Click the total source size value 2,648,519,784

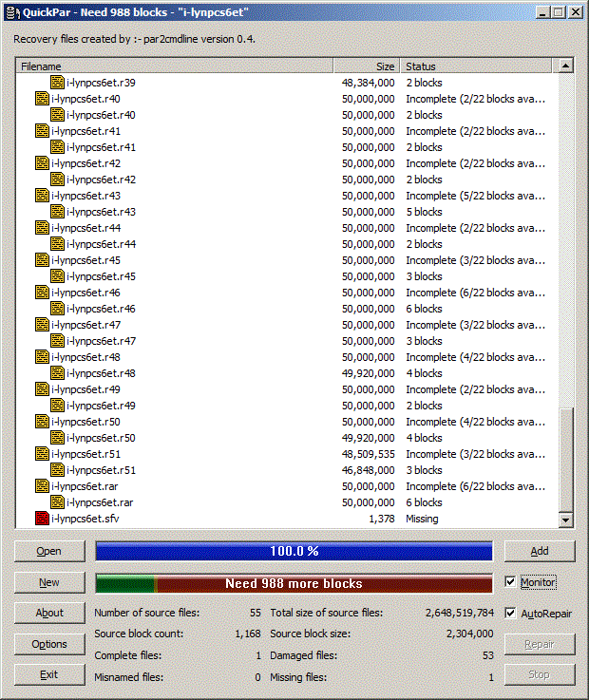pyautogui.click(x=460, y=613)
